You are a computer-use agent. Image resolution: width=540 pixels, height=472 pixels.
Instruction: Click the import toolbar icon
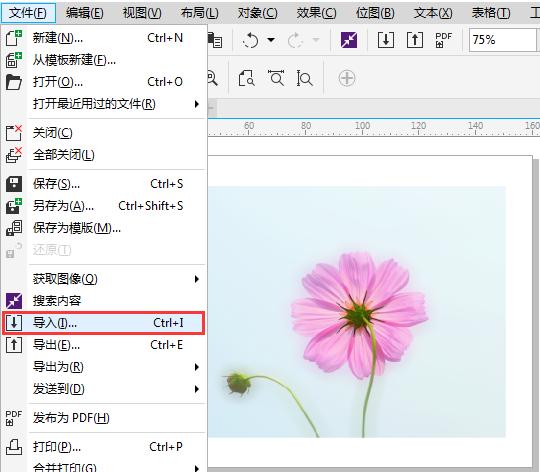386,40
